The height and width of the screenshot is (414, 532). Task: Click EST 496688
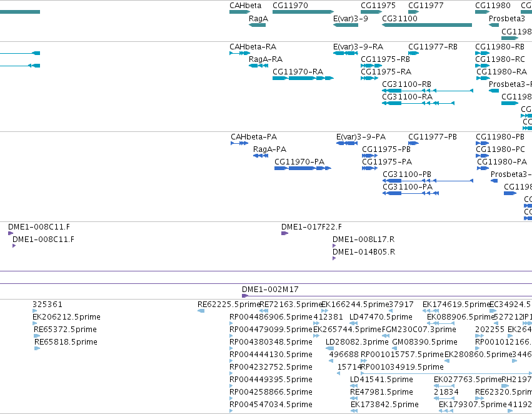331,361
